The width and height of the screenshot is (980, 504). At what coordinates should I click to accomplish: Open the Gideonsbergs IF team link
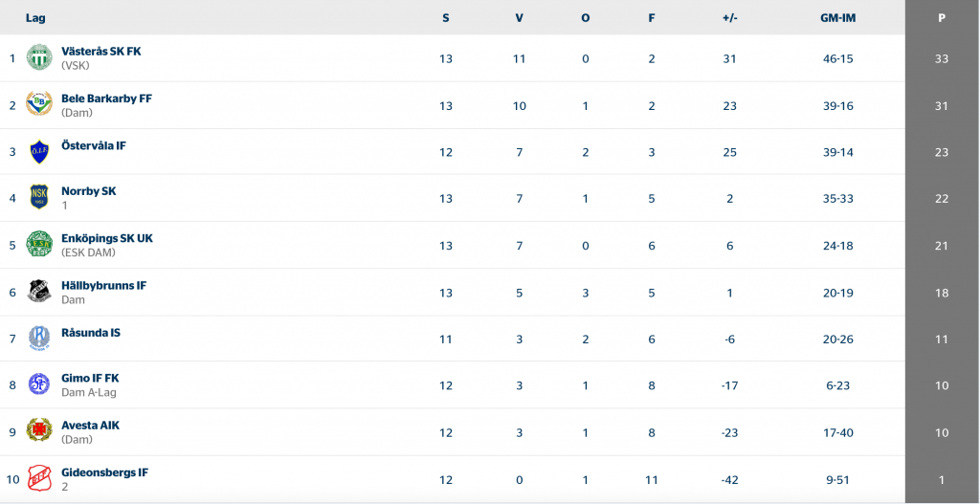point(105,472)
